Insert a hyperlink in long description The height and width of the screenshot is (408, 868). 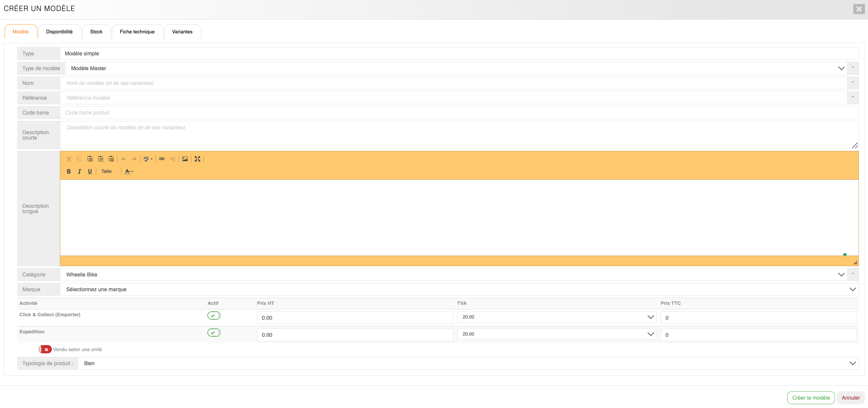pos(162,159)
